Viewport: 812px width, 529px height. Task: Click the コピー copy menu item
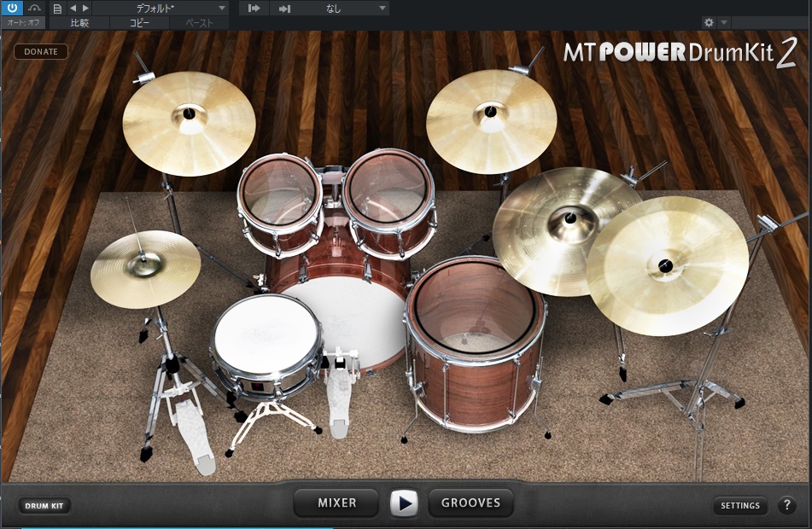click(x=138, y=23)
